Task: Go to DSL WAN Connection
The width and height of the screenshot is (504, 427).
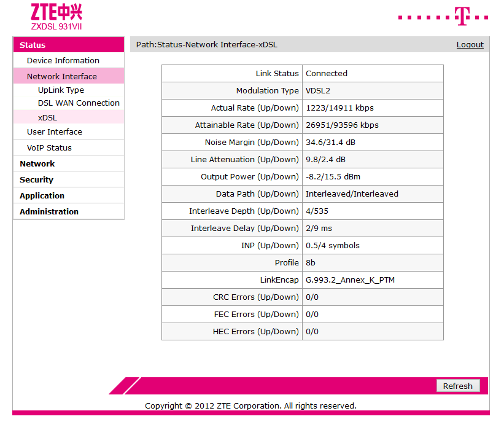Action: (79, 103)
